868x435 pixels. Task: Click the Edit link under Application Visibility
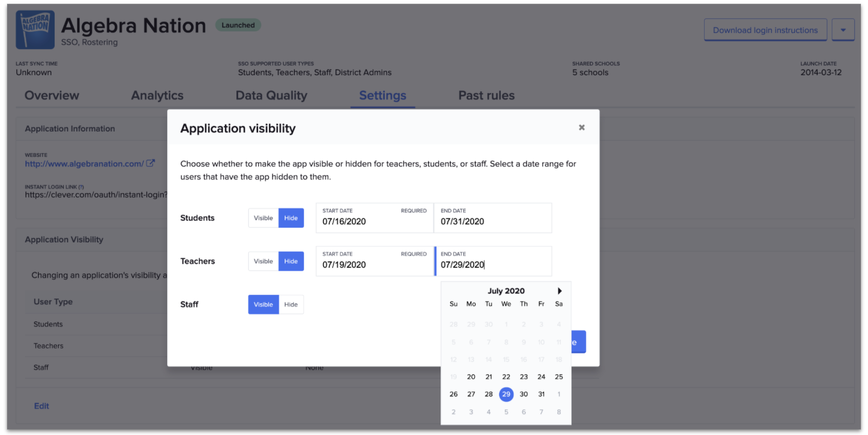click(42, 406)
